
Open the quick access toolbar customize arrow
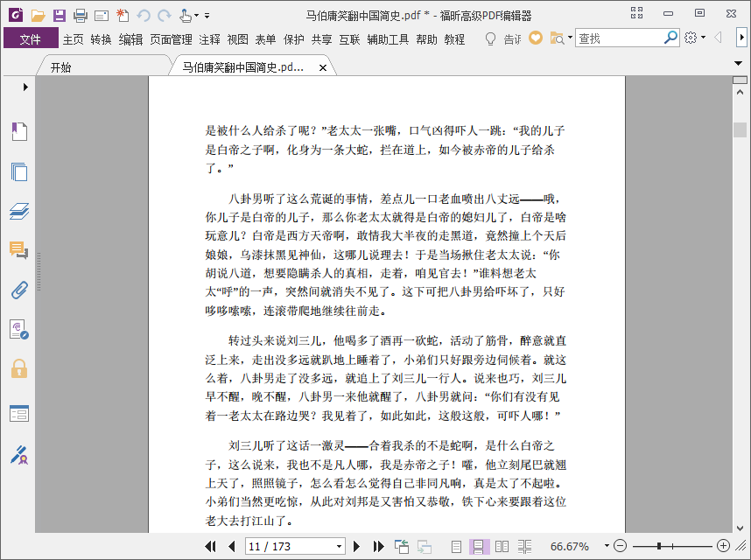[x=207, y=16]
